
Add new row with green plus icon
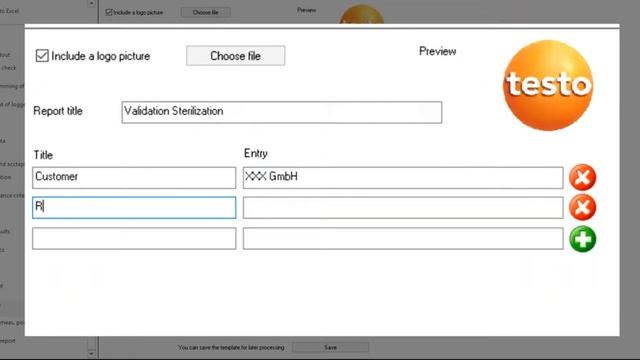(582, 239)
